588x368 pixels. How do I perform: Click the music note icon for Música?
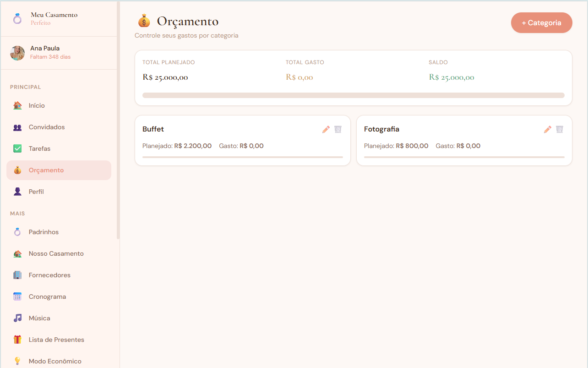click(17, 318)
